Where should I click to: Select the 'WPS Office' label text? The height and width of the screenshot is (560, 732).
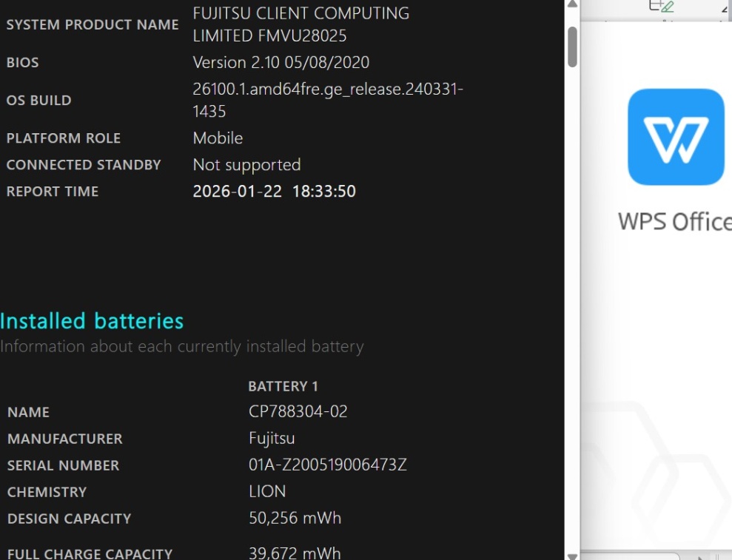(674, 221)
